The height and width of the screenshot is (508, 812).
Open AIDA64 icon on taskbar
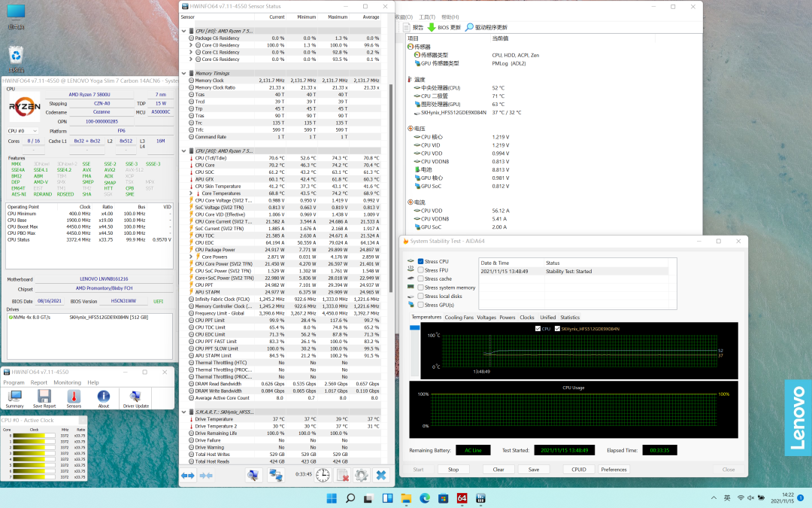462,498
